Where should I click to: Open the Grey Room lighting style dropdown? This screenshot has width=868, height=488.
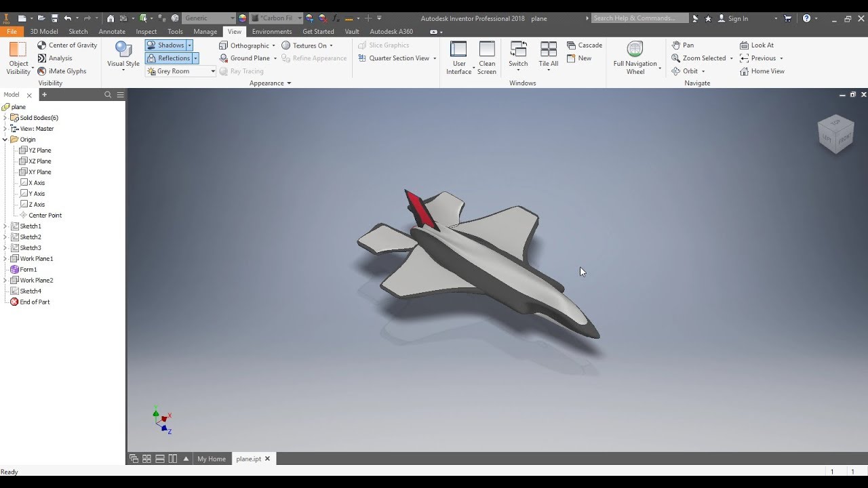[180, 71]
